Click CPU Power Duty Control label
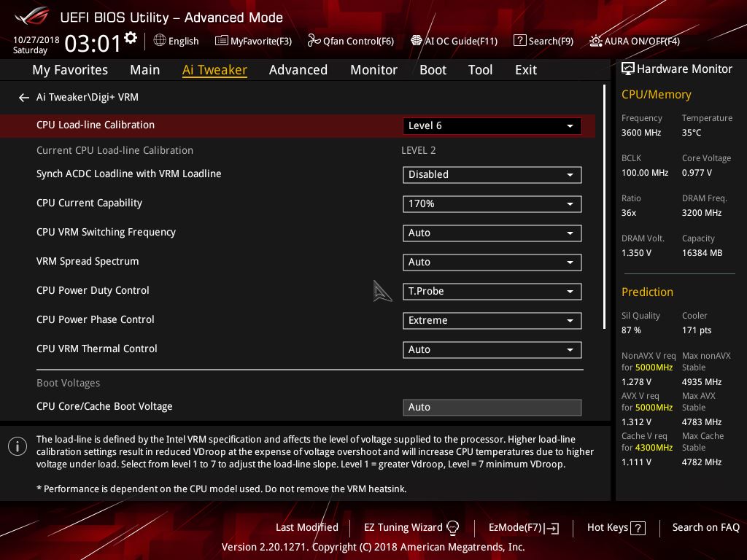Screen dimensions: 747x560 [93, 290]
